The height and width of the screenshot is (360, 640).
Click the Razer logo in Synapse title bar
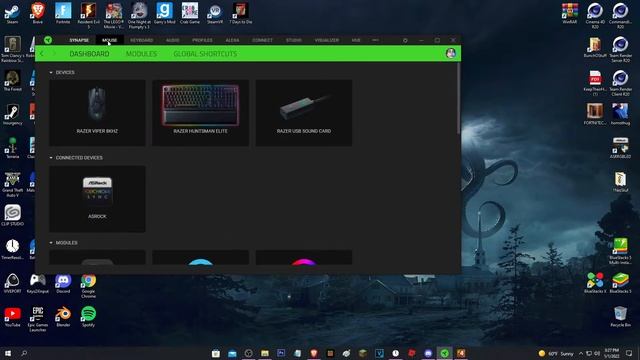(x=48, y=40)
